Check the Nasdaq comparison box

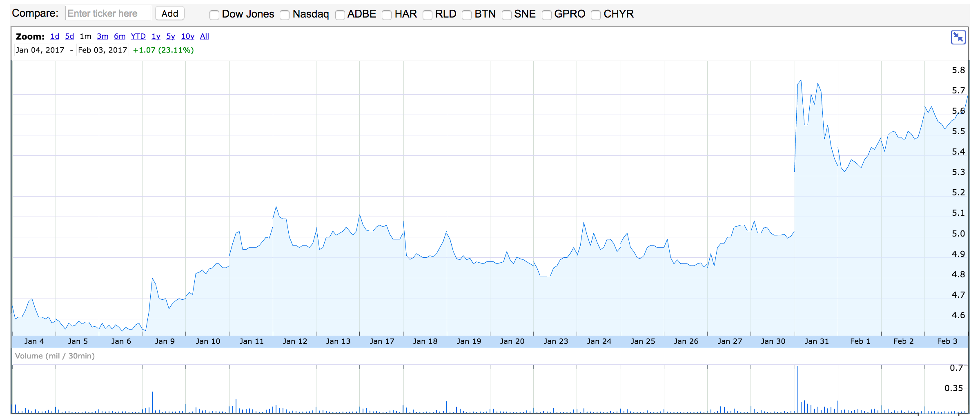(x=285, y=15)
